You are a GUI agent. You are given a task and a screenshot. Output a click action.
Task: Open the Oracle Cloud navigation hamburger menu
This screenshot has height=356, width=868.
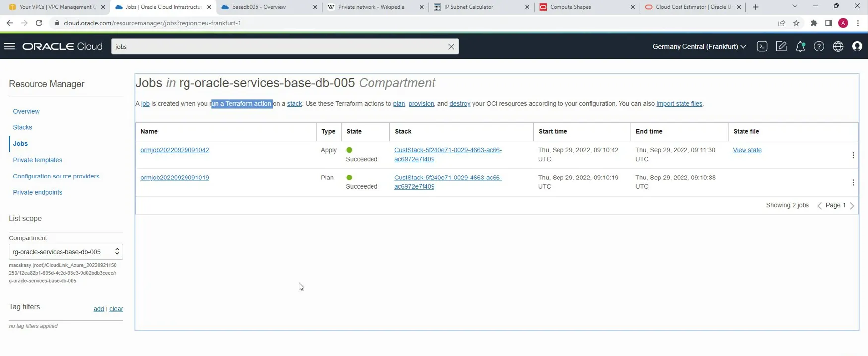[9, 46]
